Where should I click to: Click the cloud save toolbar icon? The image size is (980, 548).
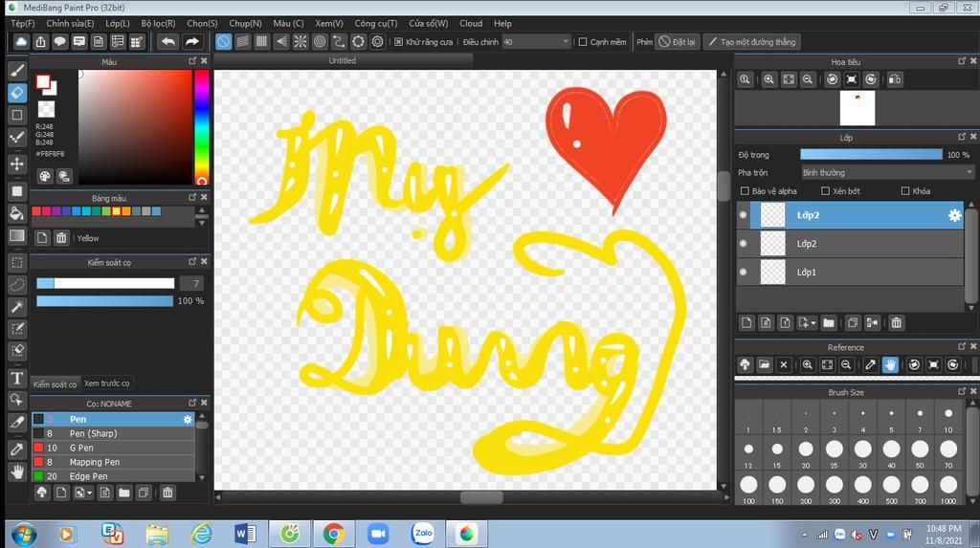(x=21, y=42)
